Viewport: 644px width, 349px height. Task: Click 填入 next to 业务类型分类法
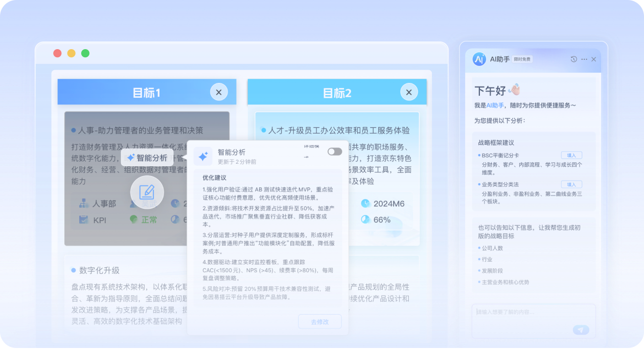pyautogui.click(x=571, y=185)
